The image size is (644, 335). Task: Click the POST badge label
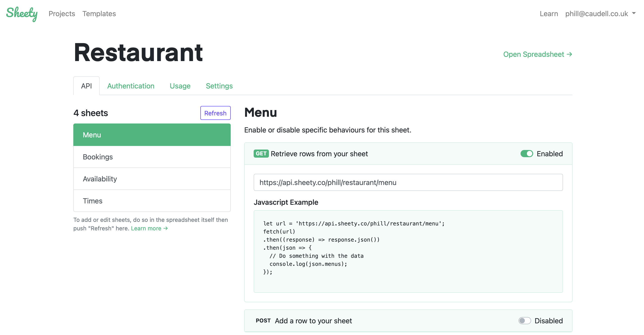tap(263, 321)
